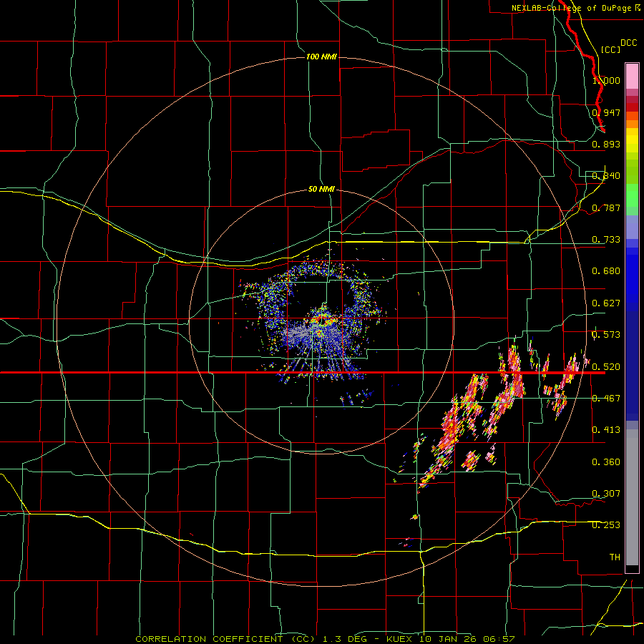Click the 0.947 scale value

606,112
